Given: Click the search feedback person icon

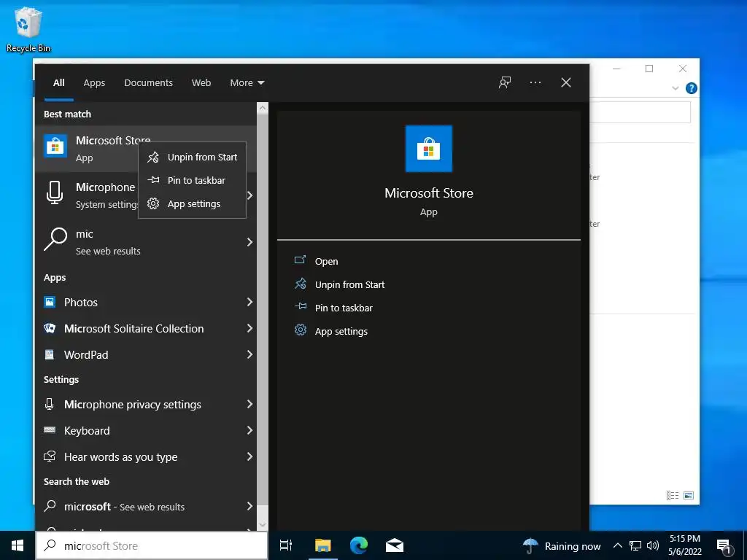Looking at the screenshot, I should click(505, 83).
